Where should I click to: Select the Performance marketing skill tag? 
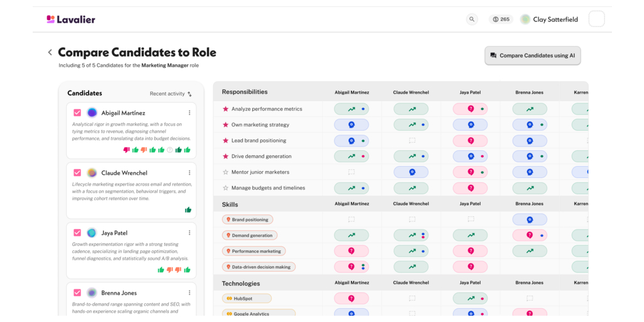tap(254, 251)
